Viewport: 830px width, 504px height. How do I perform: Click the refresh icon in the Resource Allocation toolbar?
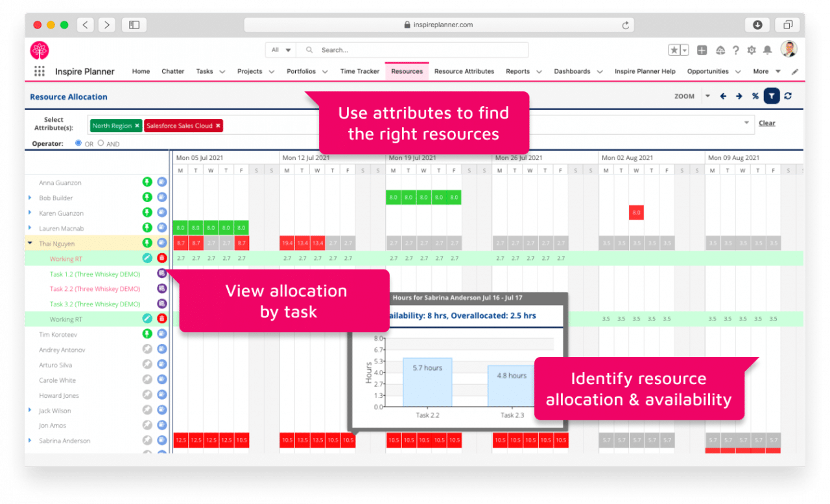788,96
